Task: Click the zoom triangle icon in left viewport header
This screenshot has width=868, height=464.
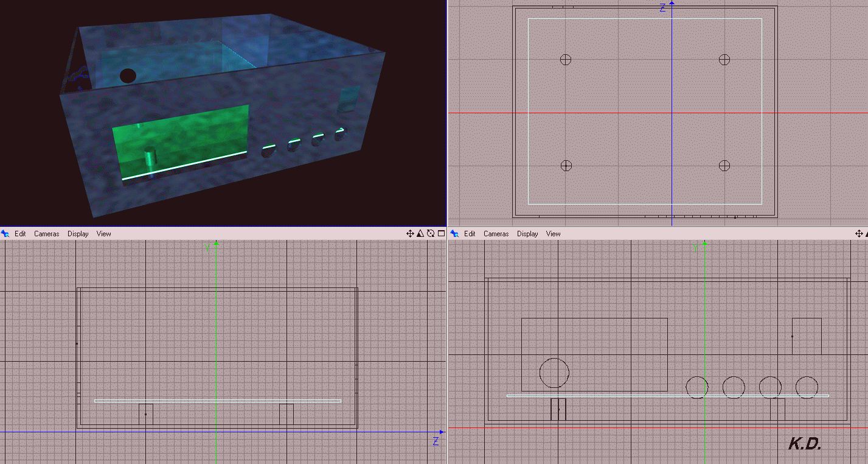Action: pos(420,233)
